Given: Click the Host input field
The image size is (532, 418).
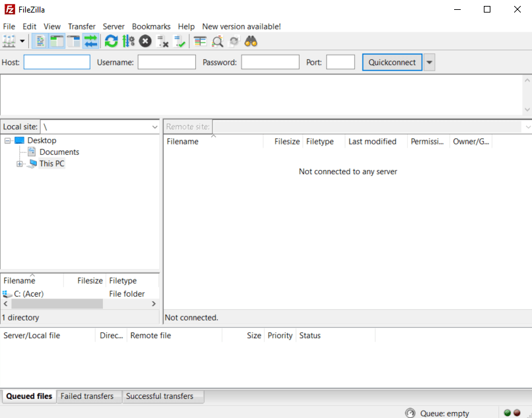Looking at the screenshot, I should (x=57, y=62).
